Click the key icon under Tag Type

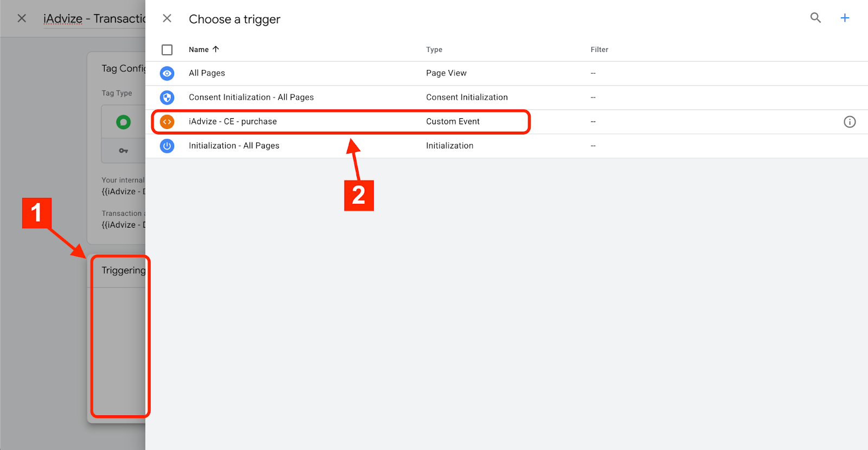coord(123,151)
